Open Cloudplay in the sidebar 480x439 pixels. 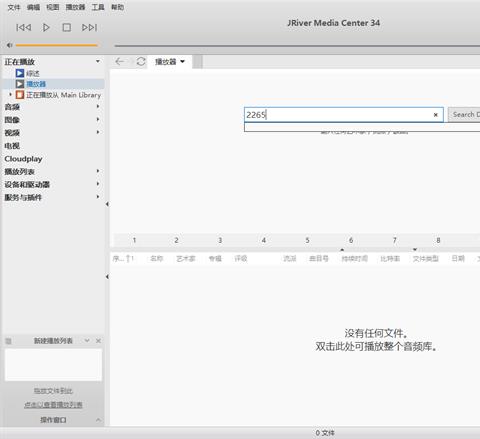(23, 159)
